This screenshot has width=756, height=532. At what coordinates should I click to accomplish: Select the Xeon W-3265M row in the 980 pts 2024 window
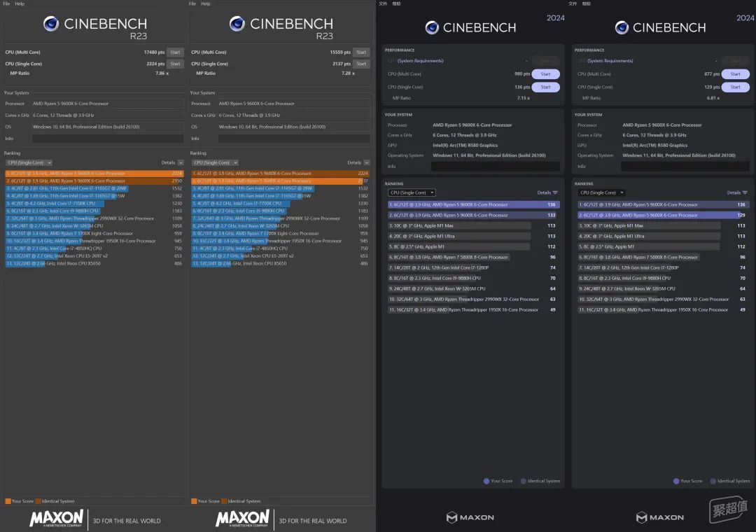coord(473,288)
